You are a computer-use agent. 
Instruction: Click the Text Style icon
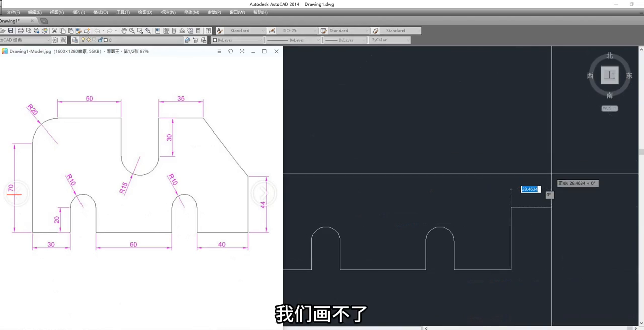[220, 31]
